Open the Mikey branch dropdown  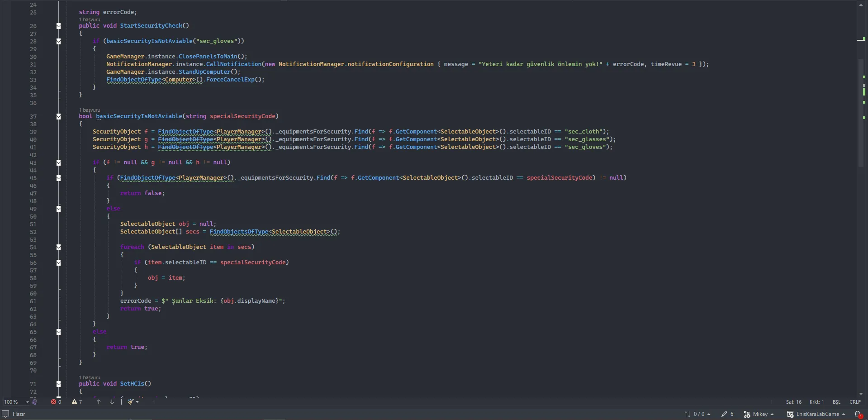point(772,414)
